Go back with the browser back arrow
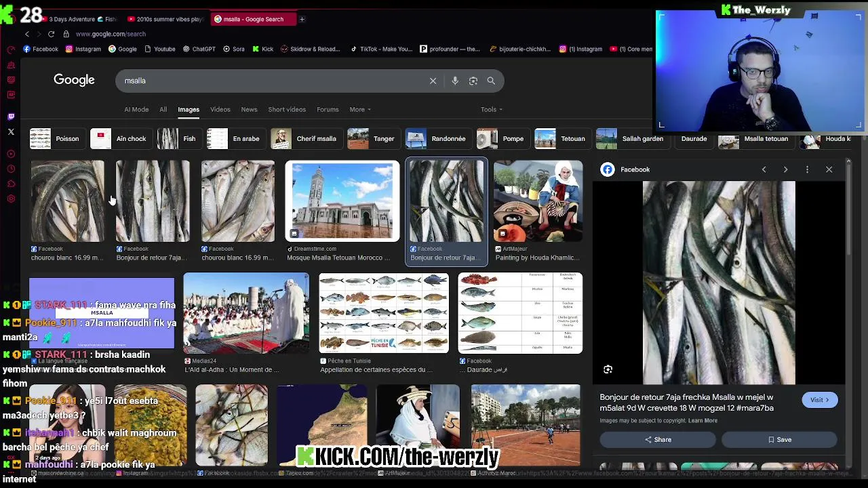This screenshot has height=488, width=868. 27,34
